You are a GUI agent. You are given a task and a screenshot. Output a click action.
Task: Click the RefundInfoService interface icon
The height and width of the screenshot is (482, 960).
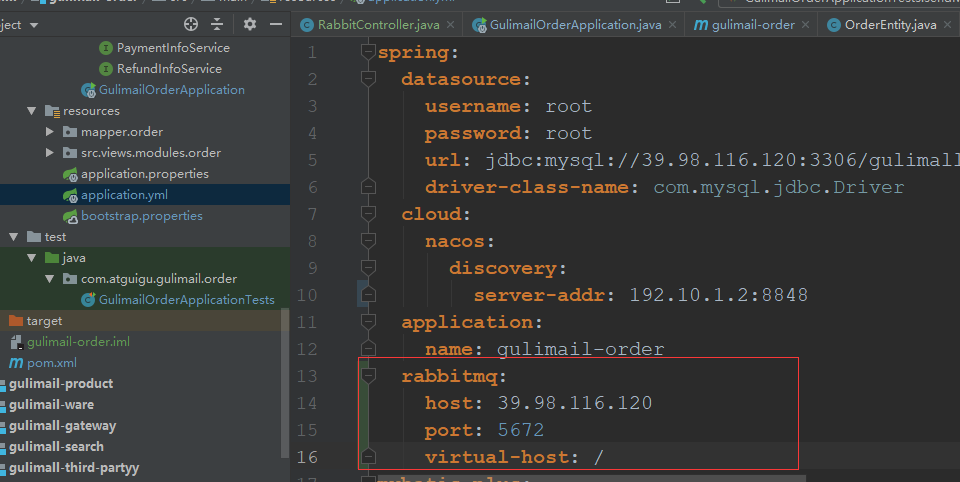pyautogui.click(x=106, y=69)
